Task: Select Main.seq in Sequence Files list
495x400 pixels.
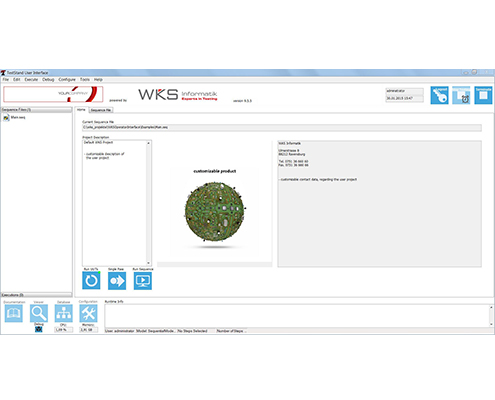Action: point(18,118)
